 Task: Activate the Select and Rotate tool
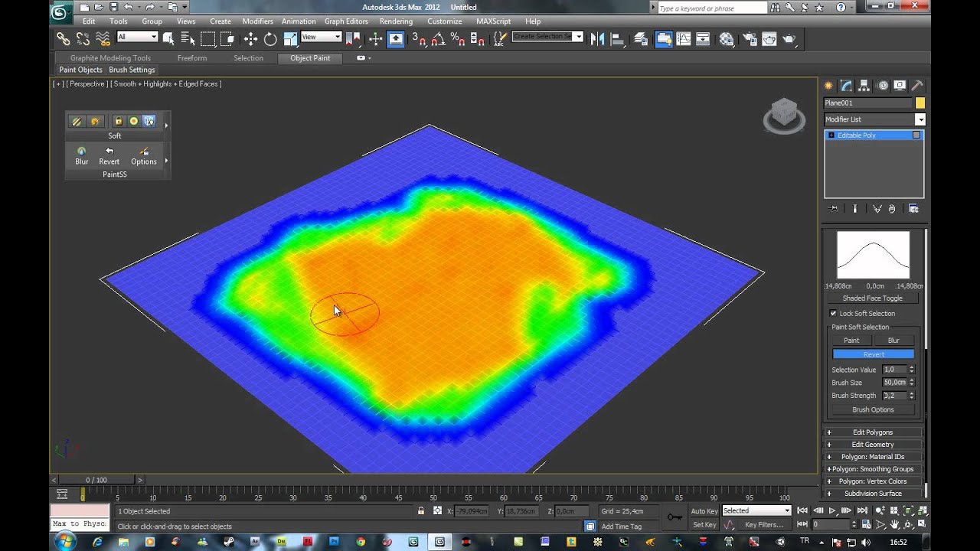click(270, 38)
